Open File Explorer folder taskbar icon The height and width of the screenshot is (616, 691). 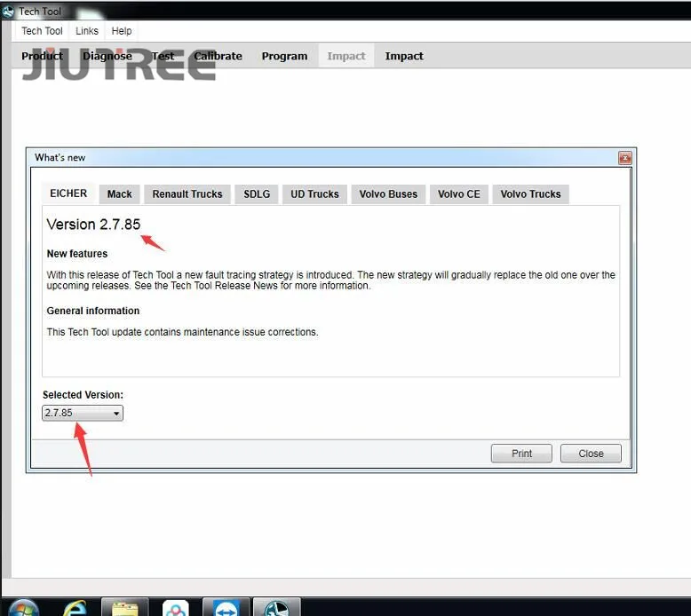point(124,608)
